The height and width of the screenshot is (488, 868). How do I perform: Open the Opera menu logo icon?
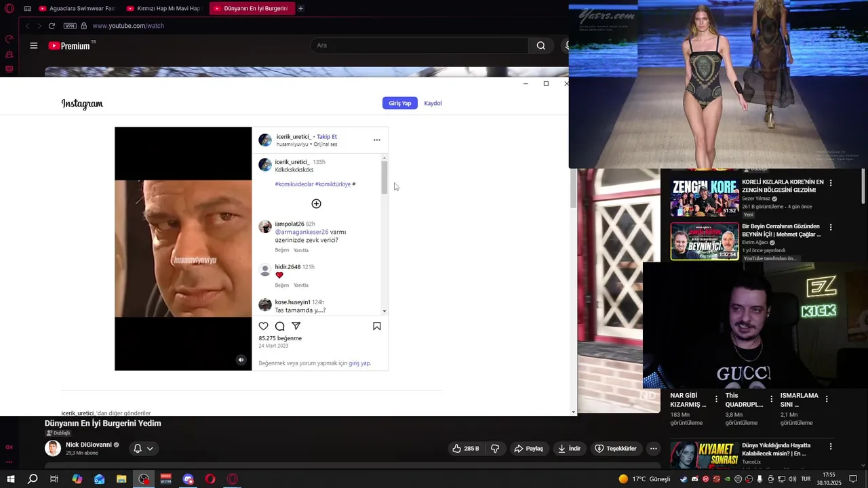point(9,8)
